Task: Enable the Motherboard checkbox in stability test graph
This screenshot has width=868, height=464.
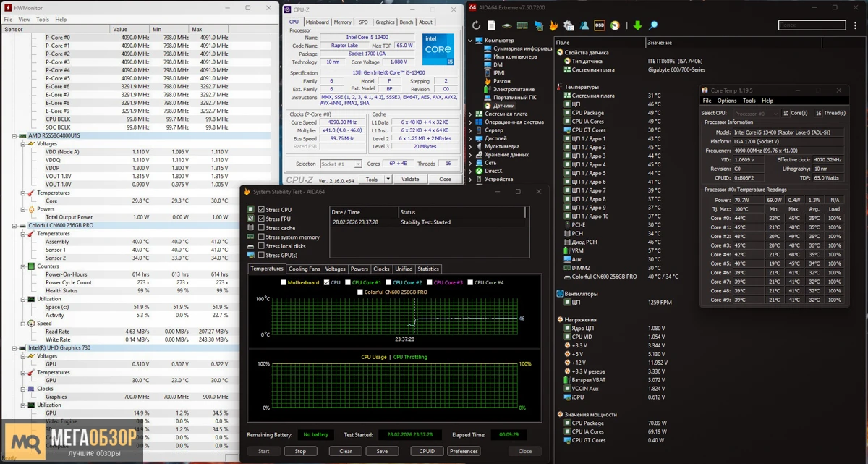Action: 282,282
